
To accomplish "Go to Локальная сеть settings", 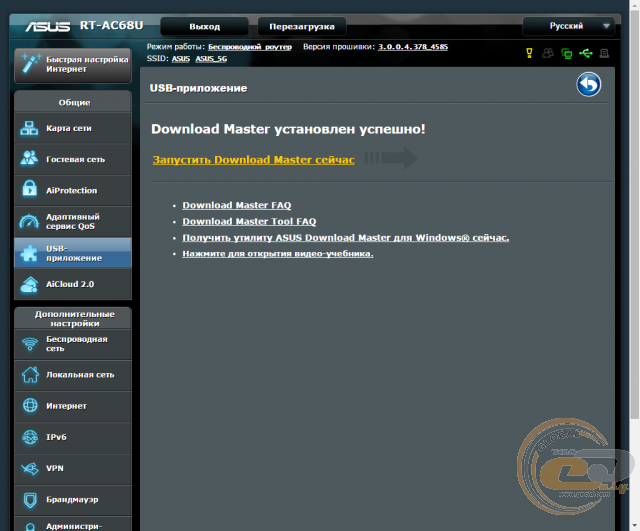I will click(x=73, y=375).
